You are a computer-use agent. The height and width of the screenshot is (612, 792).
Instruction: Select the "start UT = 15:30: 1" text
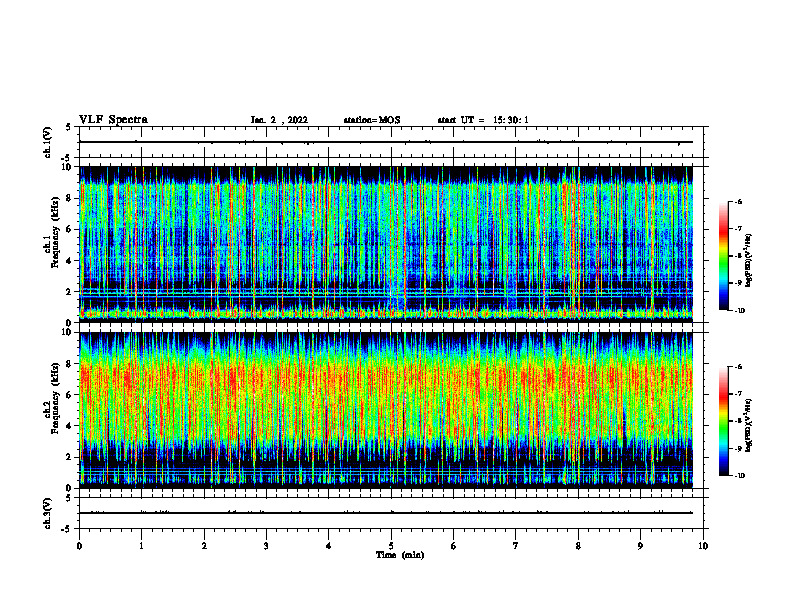[483, 120]
